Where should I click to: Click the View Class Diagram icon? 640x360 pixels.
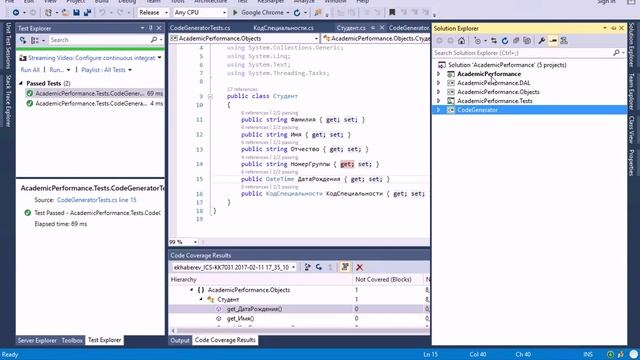564,41
